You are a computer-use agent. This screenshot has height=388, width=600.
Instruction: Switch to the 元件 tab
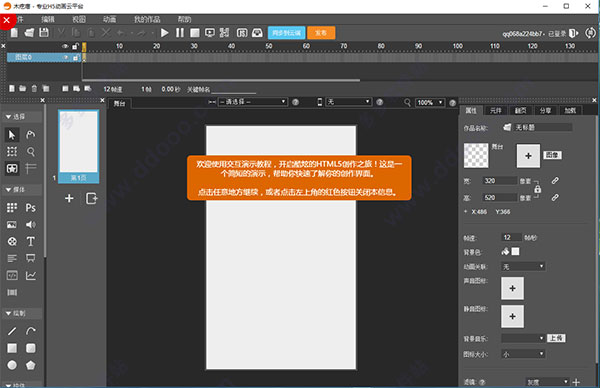(x=496, y=111)
